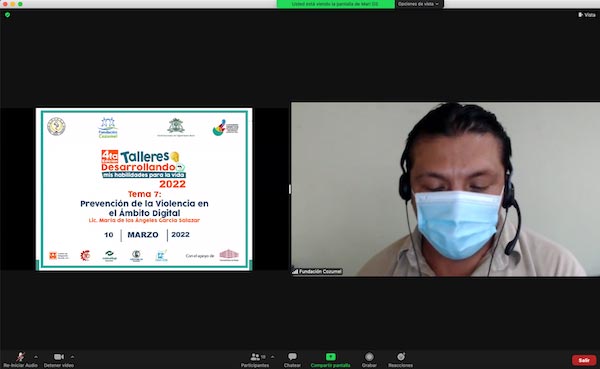
Task: Click the shared presentation slide
Action: pyautogui.click(x=144, y=189)
